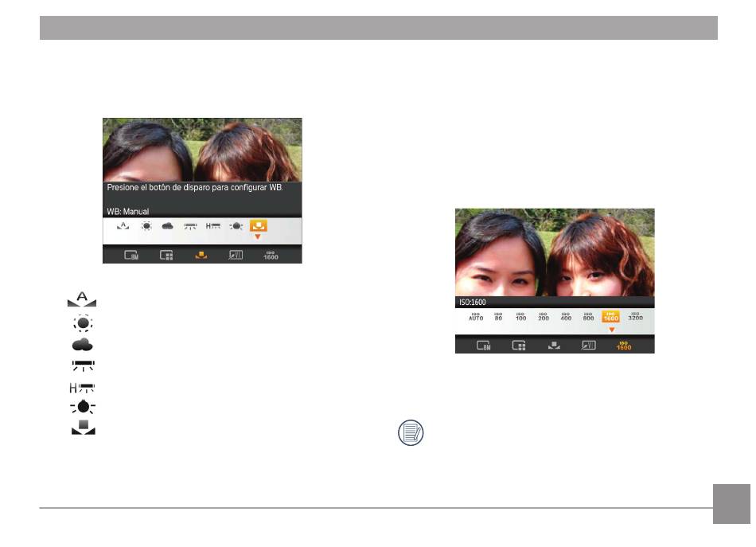Image resolution: width=756 pixels, height=547 pixels.
Task: Click preview photo on WB screen
Action: [202, 150]
